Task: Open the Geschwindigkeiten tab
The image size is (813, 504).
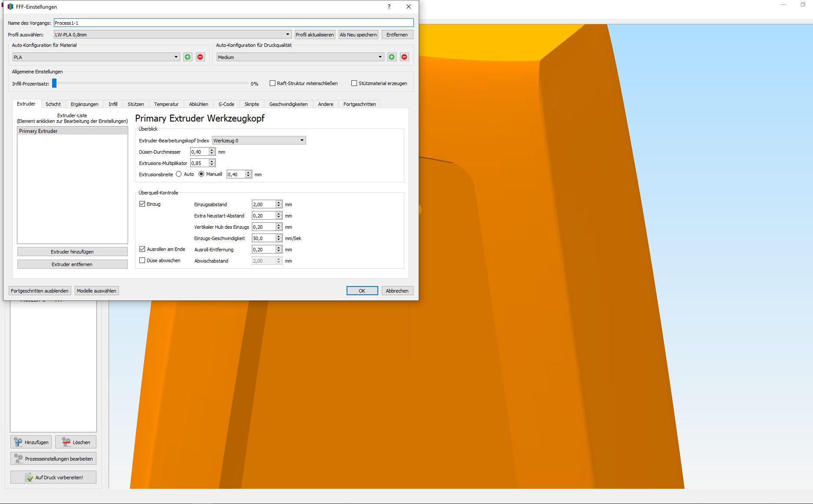Action: pos(288,104)
